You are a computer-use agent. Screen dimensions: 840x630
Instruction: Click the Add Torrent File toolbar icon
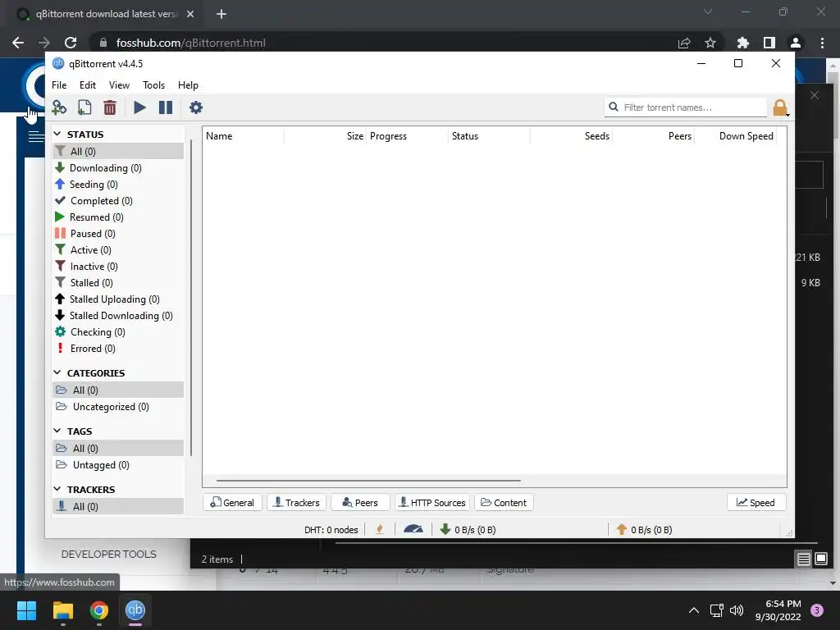84,107
